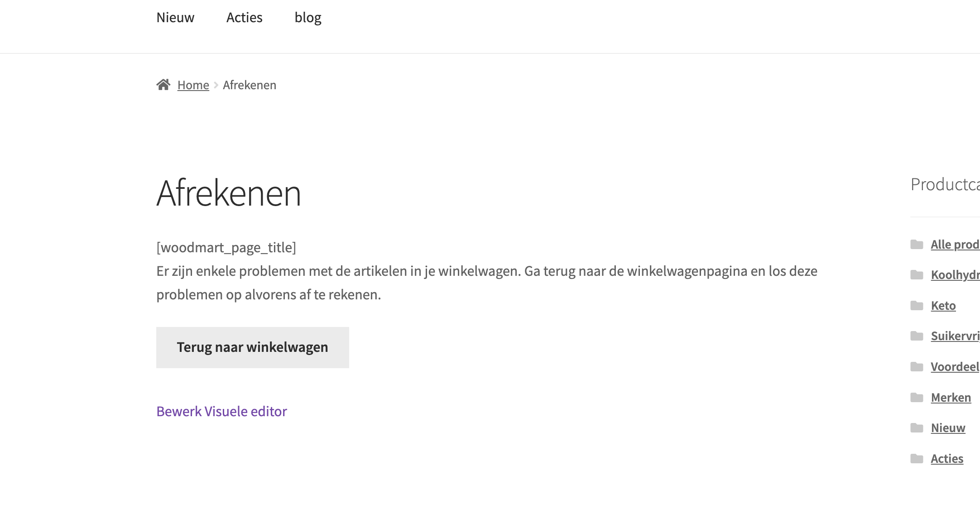Viewport: 980px width, 519px height.
Task: Open the Nieuw navigation menu item
Action: click(175, 18)
